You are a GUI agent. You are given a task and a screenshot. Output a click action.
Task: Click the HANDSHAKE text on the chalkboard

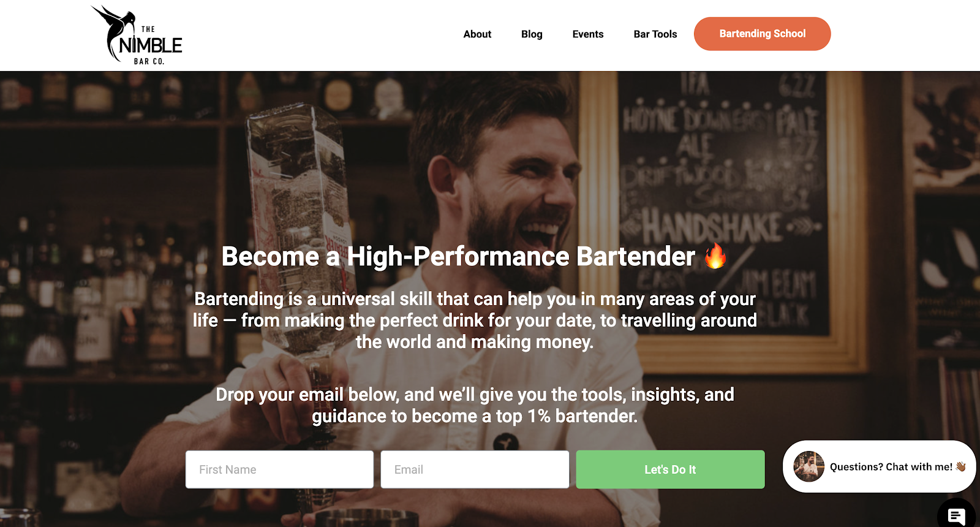click(x=712, y=227)
